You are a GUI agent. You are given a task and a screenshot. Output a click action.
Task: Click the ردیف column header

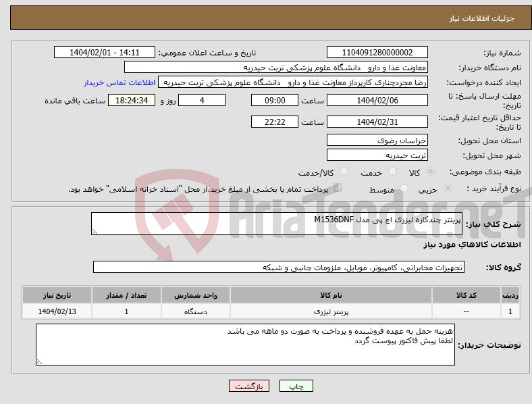point(510,295)
